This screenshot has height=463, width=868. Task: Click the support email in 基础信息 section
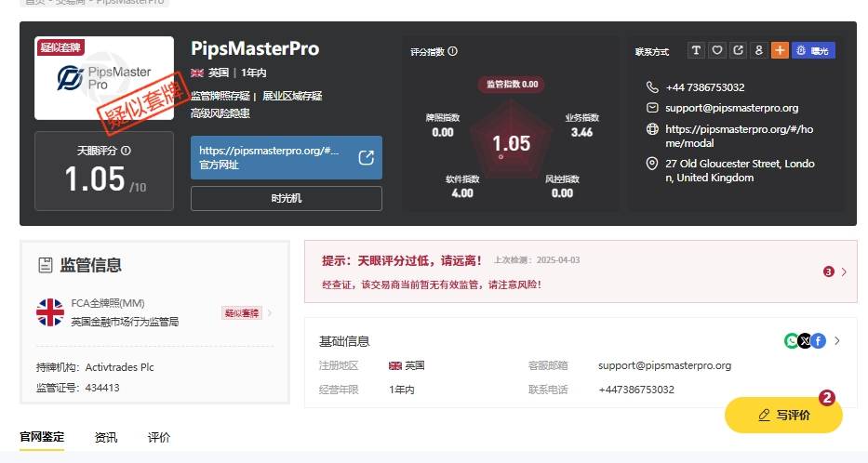665,365
